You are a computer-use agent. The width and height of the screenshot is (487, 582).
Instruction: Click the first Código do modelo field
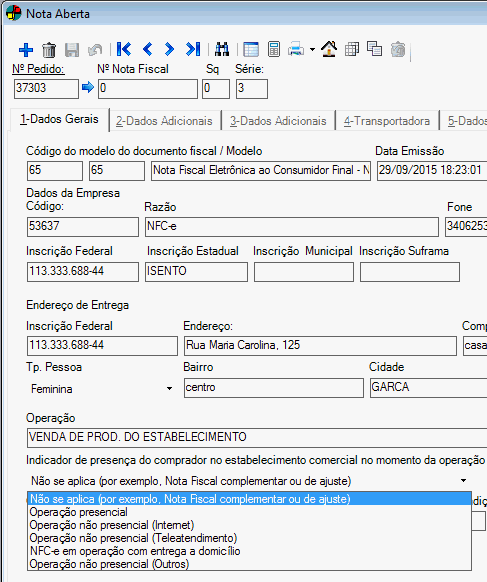point(55,171)
